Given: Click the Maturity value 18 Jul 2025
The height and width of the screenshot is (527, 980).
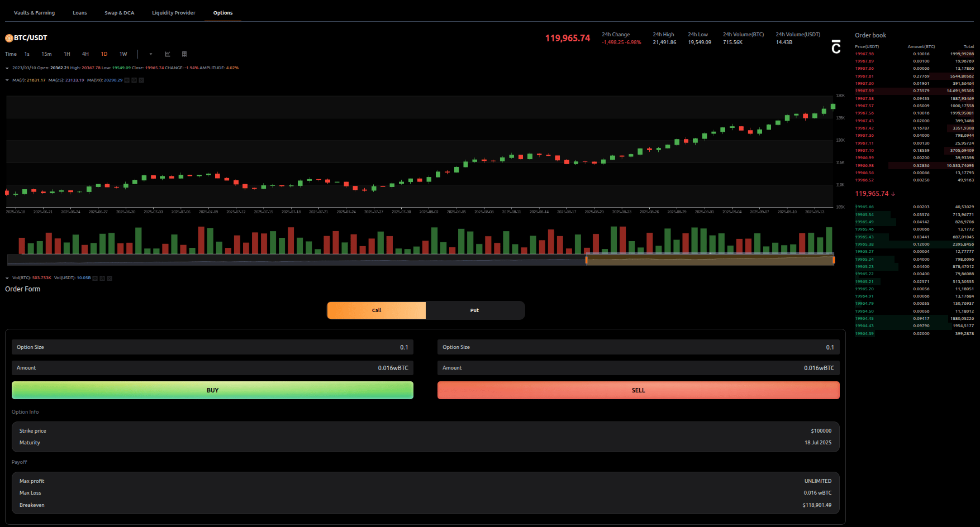Looking at the screenshot, I should tap(818, 443).
